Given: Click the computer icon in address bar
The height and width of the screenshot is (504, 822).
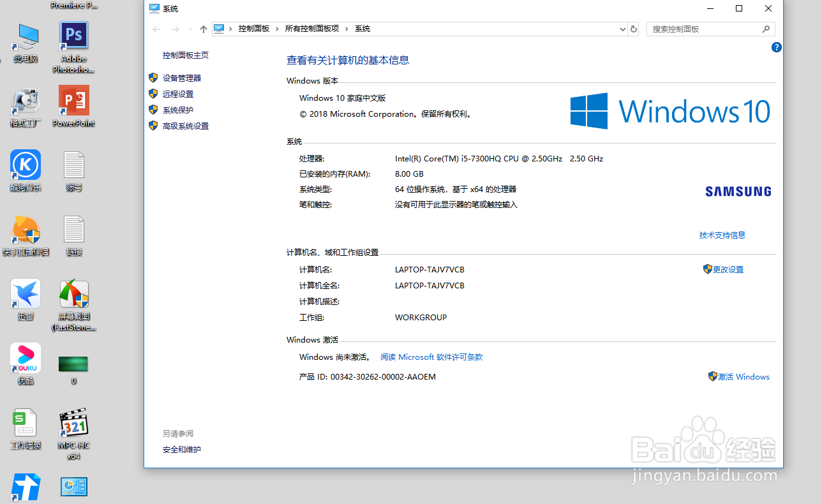Looking at the screenshot, I should coord(219,29).
